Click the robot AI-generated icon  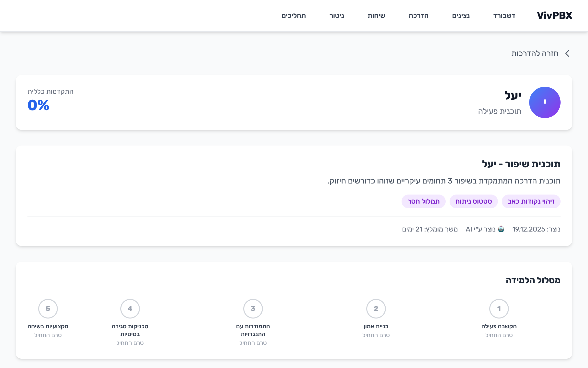pos(501,229)
